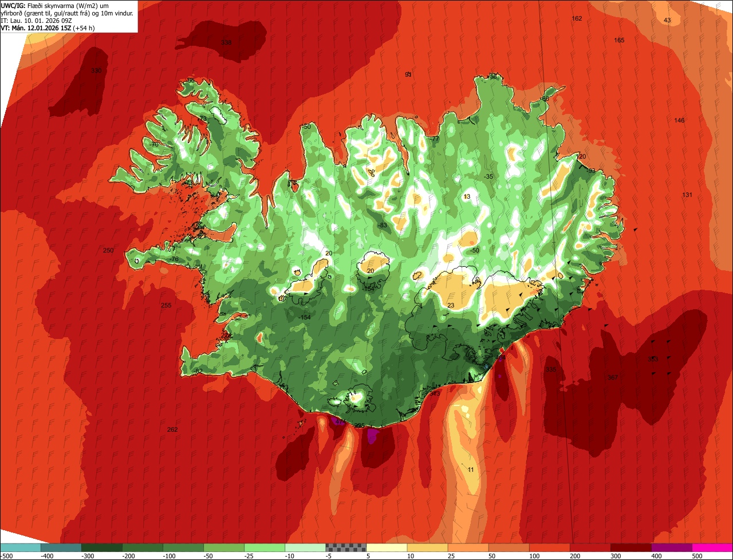This screenshot has height=560, width=733.
Task: Click the red-orange 100 to 200 swatch
Action: 549,547
